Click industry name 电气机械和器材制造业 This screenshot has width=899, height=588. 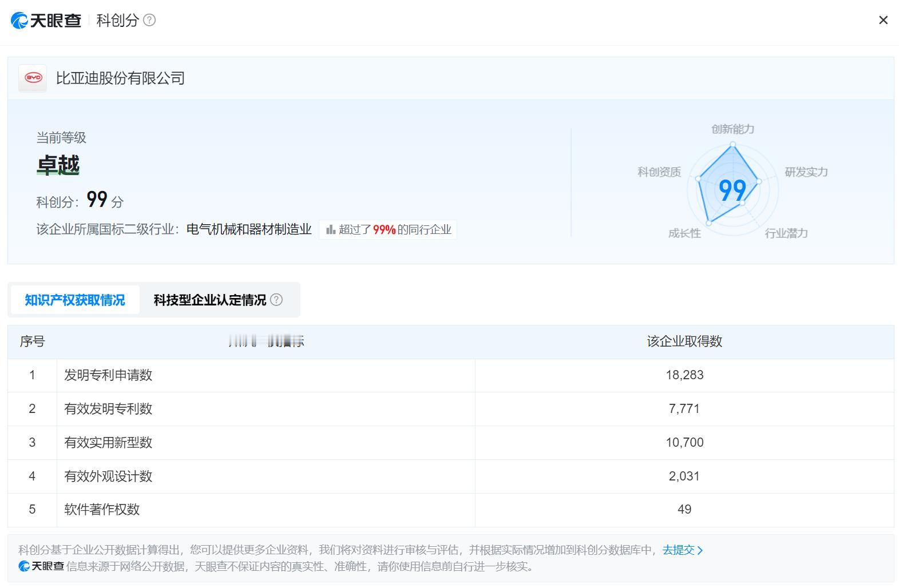249,229
